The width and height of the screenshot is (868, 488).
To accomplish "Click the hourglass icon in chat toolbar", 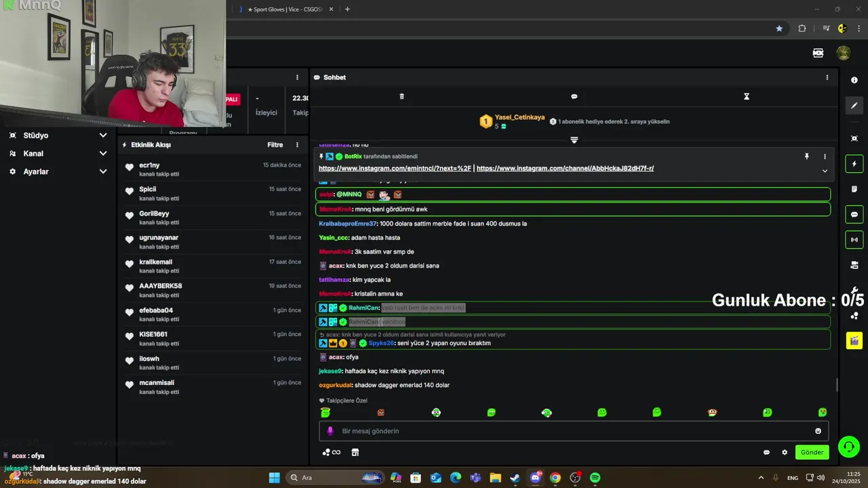I will pos(746,96).
